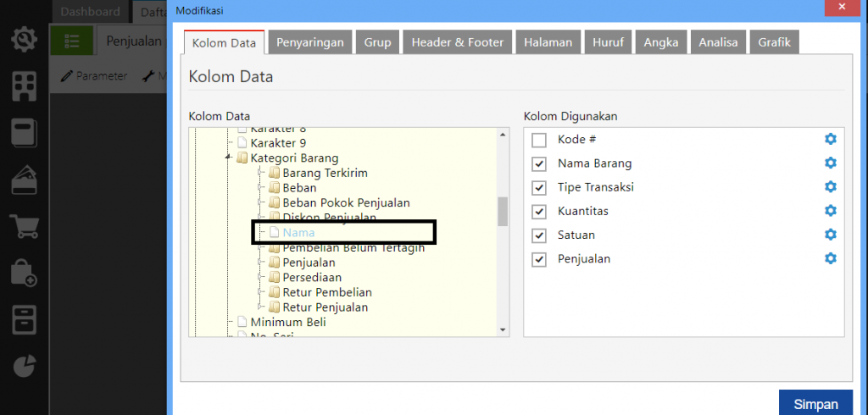
Task: Select the Nama item in tree
Action: click(297, 232)
